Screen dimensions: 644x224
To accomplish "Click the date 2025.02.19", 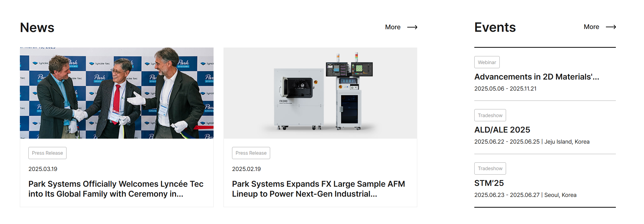I will (x=246, y=169).
